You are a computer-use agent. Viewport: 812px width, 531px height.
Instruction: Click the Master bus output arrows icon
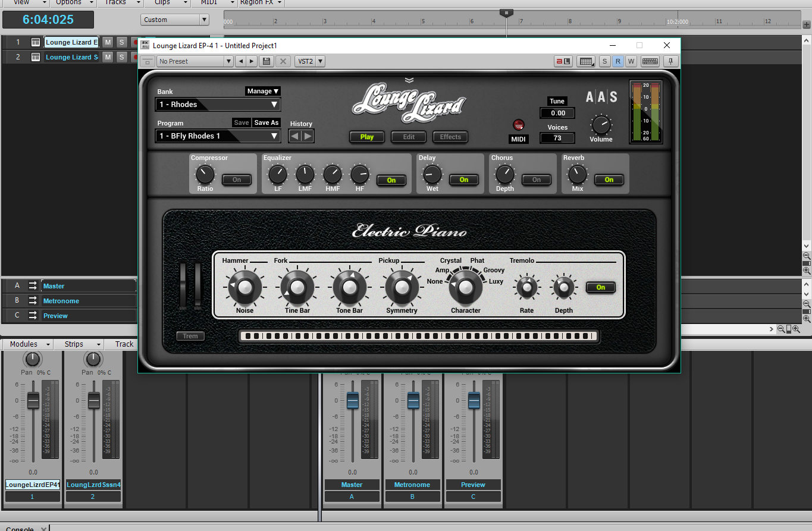pyautogui.click(x=33, y=286)
